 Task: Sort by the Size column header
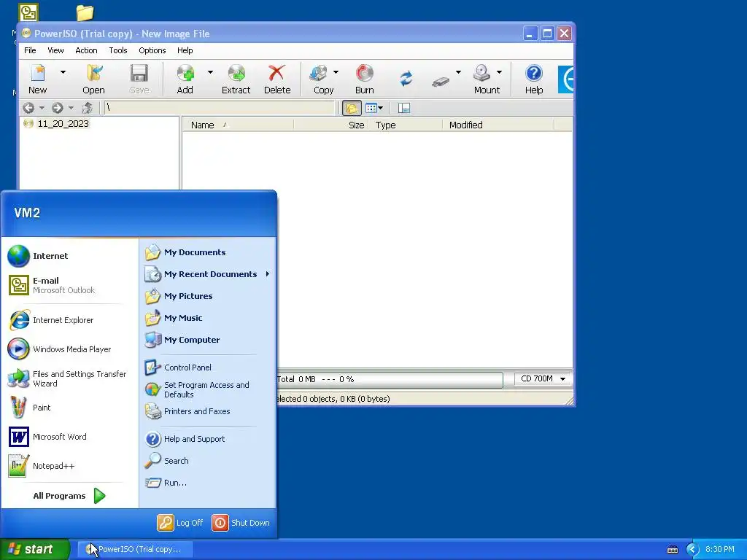click(x=331, y=125)
